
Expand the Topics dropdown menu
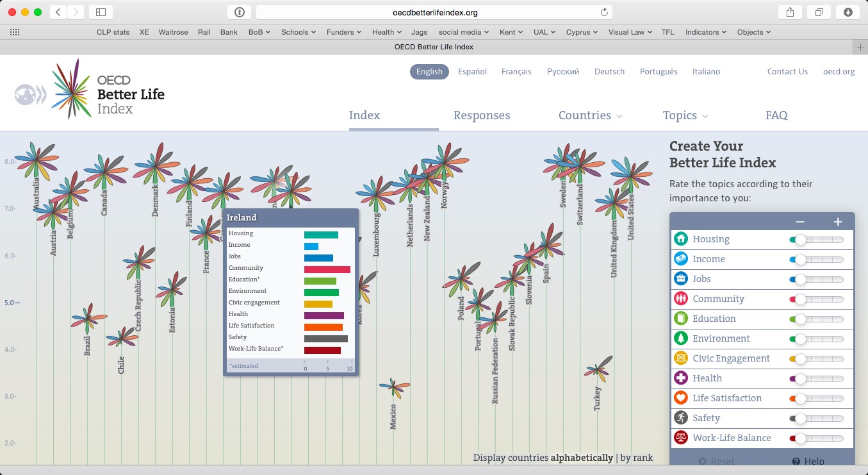point(685,116)
